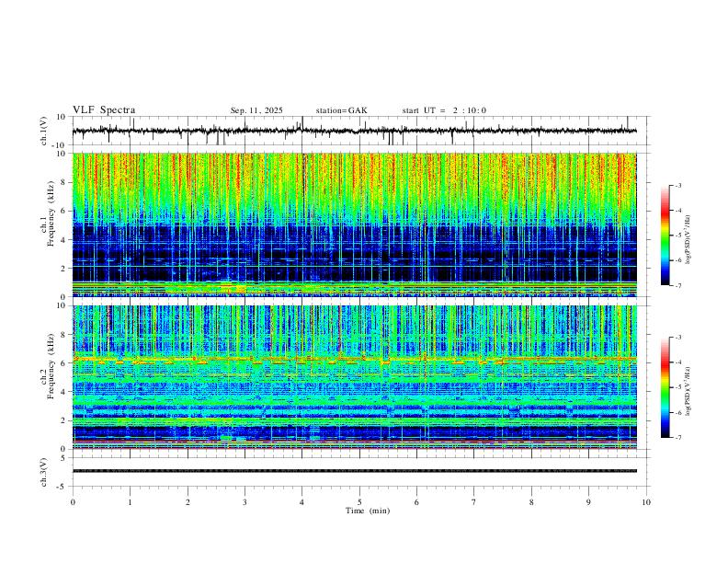728x563 pixels.
Task: Click the "9" tick on the time axis
Action: pos(588,502)
